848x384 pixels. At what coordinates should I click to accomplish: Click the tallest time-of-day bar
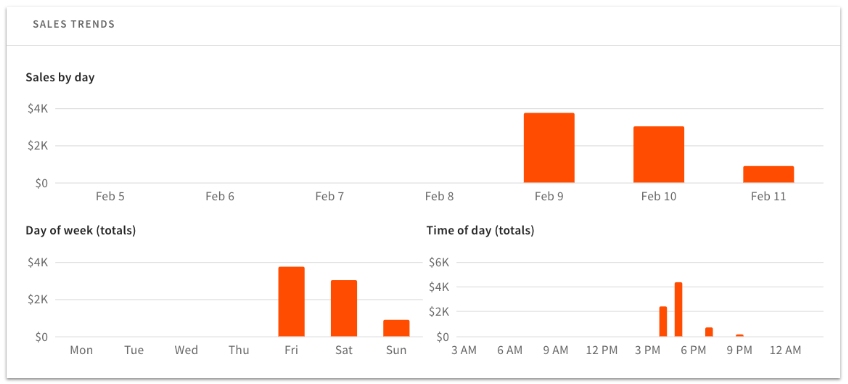pyautogui.click(x=678, y=309)
